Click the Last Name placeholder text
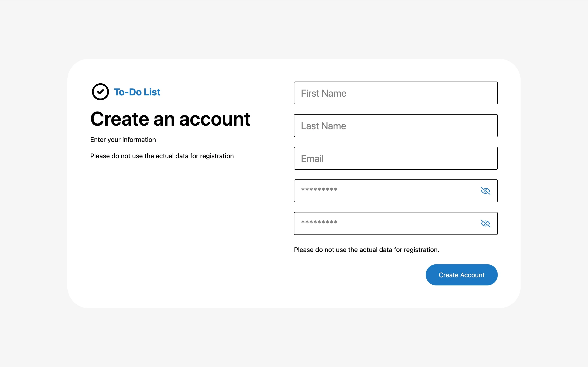This screenshot has height=367, width=588. (323, 126)
